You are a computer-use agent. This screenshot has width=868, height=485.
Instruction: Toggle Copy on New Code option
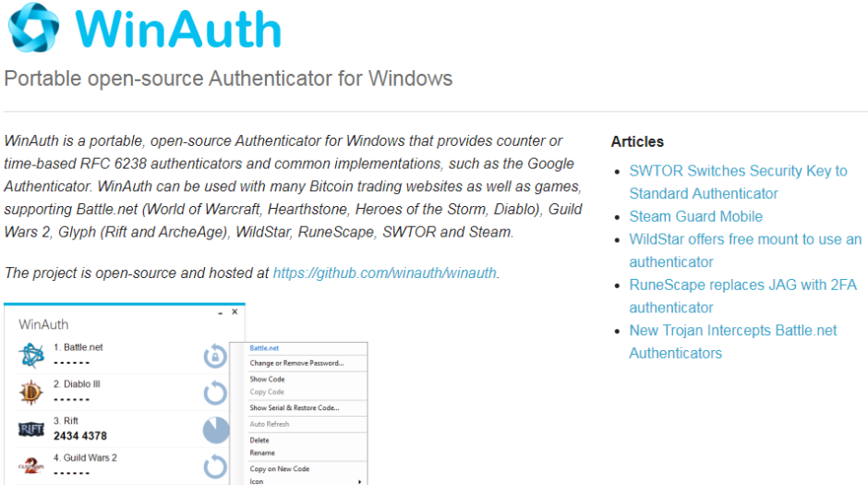pos(280,469)
